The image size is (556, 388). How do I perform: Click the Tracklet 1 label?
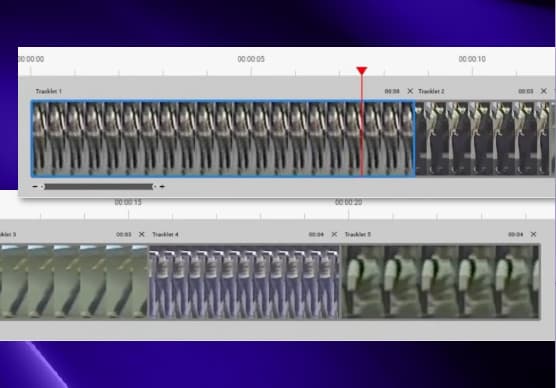[x=49, y=92]
